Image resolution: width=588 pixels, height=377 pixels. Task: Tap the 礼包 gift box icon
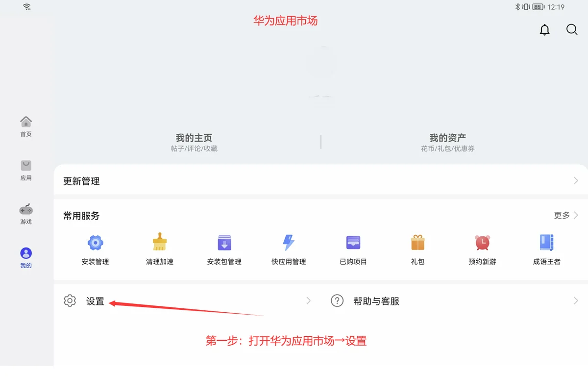(x=417, y=242)
